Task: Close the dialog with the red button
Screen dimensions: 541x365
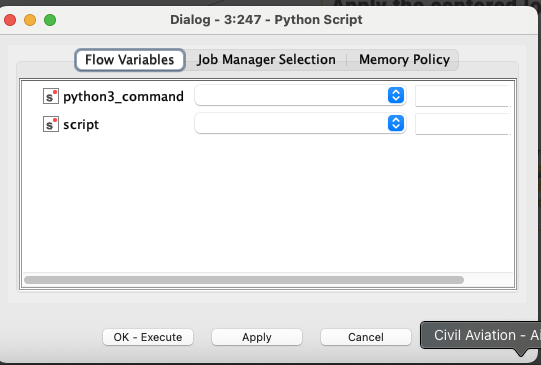Action: [x=10, y=20]
